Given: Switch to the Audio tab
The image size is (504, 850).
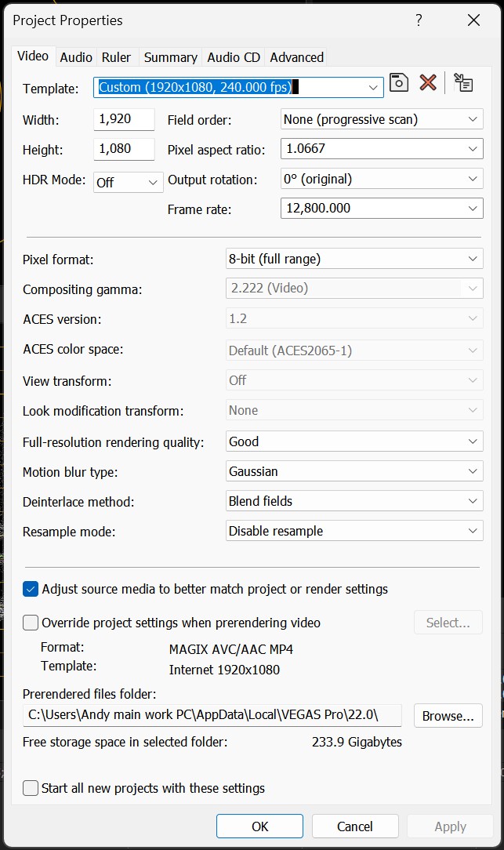Looking at the screenshot, I should [x=76, y=57].
